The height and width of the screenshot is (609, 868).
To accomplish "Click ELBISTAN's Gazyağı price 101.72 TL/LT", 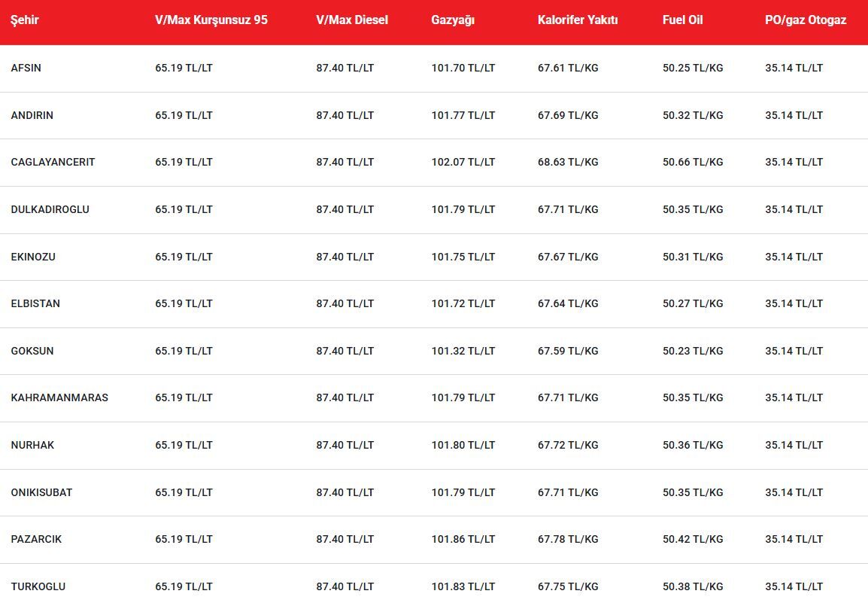I will click(x=463, y=303).
